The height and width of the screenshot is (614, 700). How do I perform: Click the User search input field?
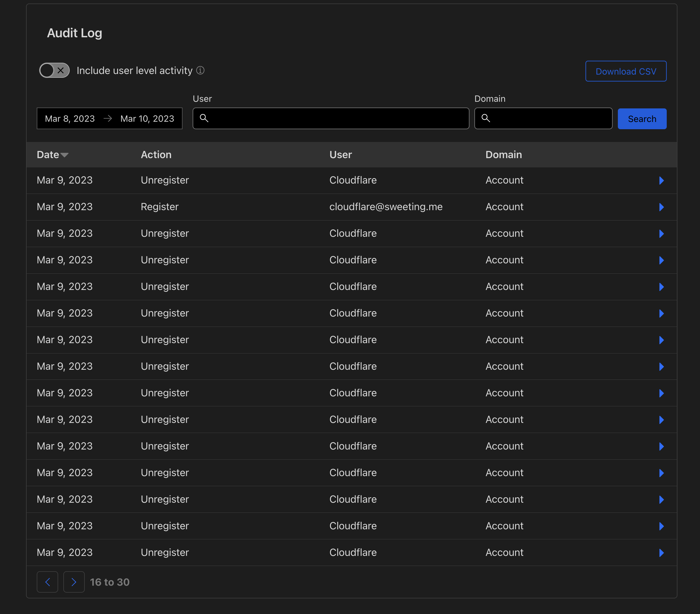coord(336,119)
